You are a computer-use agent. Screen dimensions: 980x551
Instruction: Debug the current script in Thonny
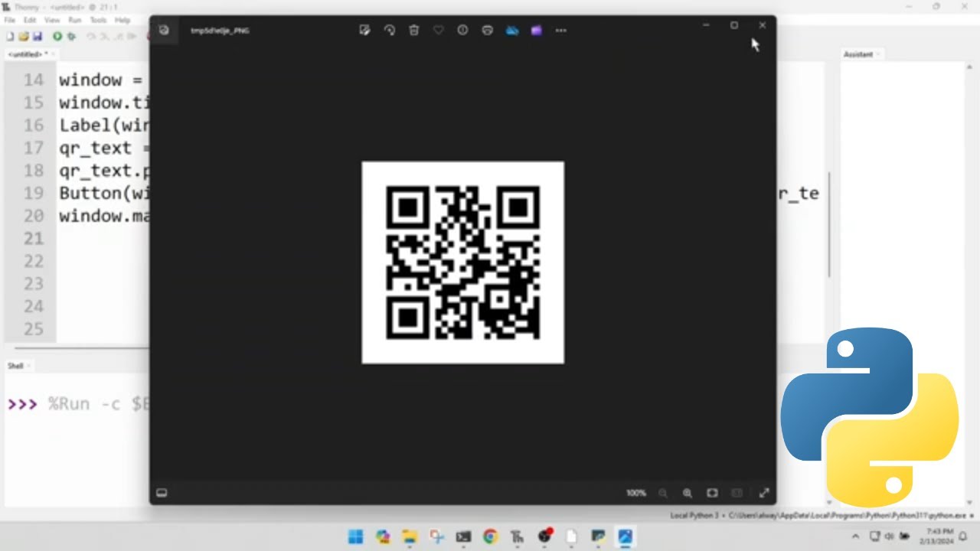[x=71, y=36]
